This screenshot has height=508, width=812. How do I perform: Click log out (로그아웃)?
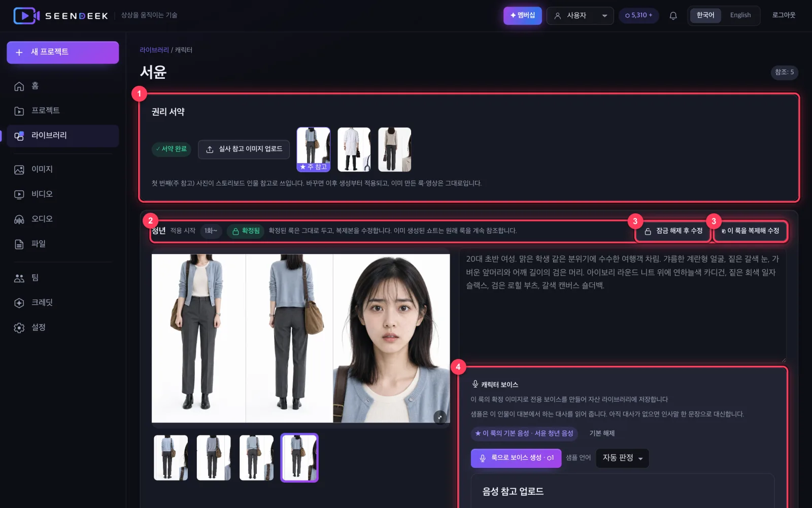click(x=784, y=15)
